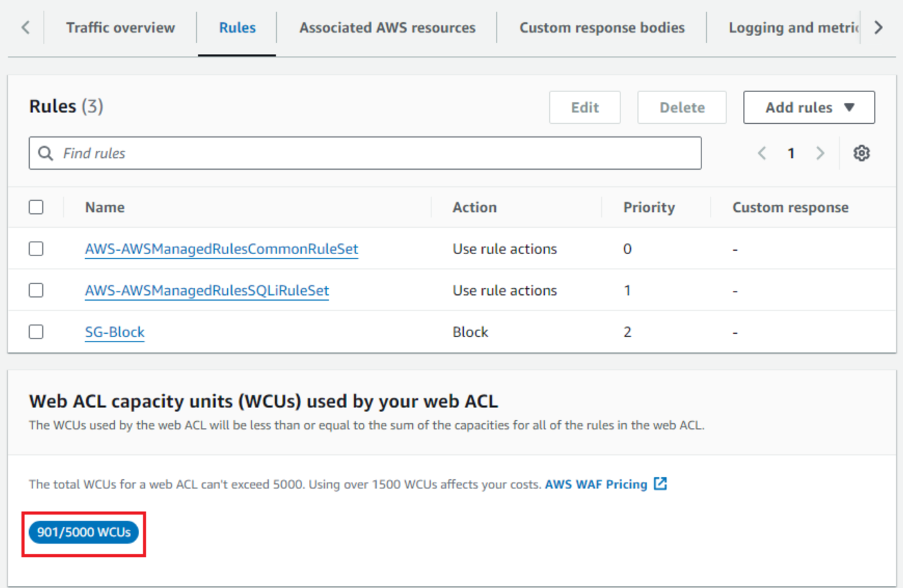Check the AWS-AWSManagedRulesCommonRuleSet row checkbox
Viewport: 903px width, 588px height.
pos(36,249)
